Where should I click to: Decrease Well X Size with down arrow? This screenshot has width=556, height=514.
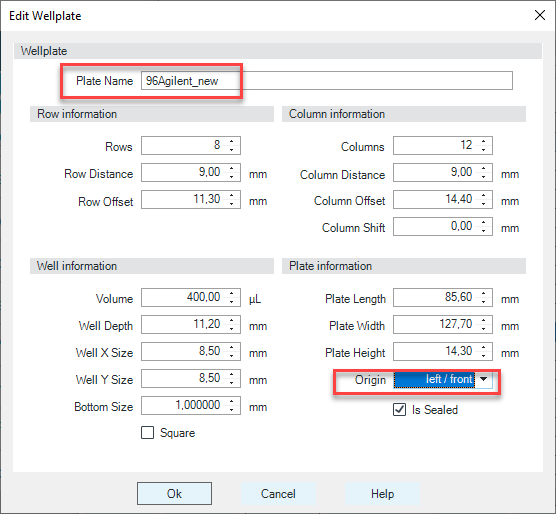232,355
